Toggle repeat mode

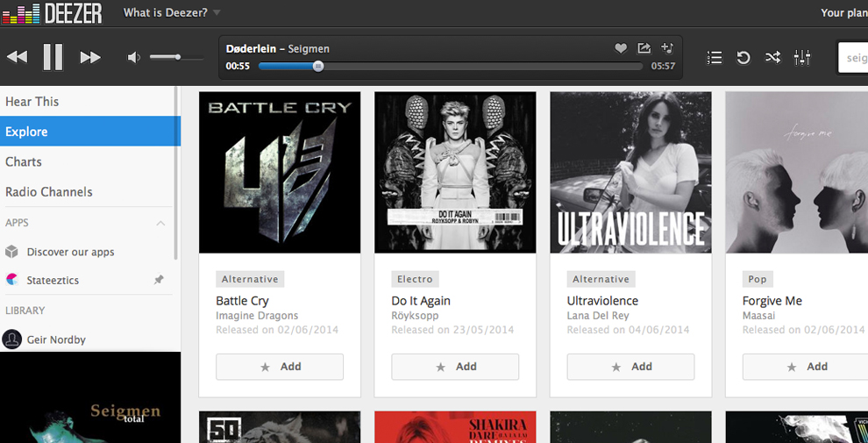pyautogui.click(x=743, y=57)
